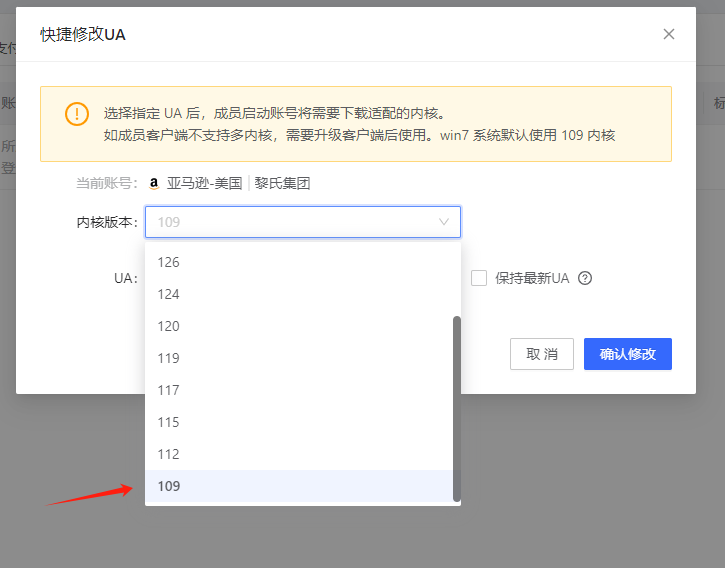The height and width of the screenshot is (568, 725).
Task: Click the orange warning icon in the notice
Action: 77,113
